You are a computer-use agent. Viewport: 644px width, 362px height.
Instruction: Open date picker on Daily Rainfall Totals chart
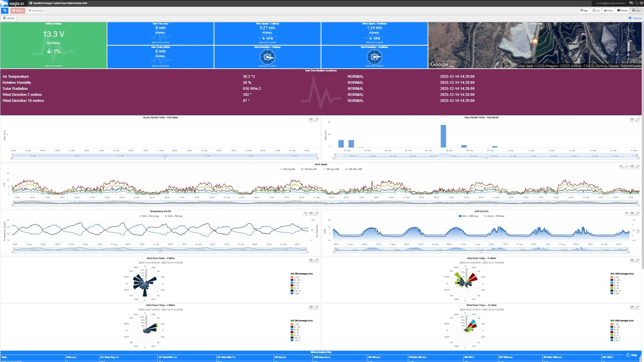[632, 120]
